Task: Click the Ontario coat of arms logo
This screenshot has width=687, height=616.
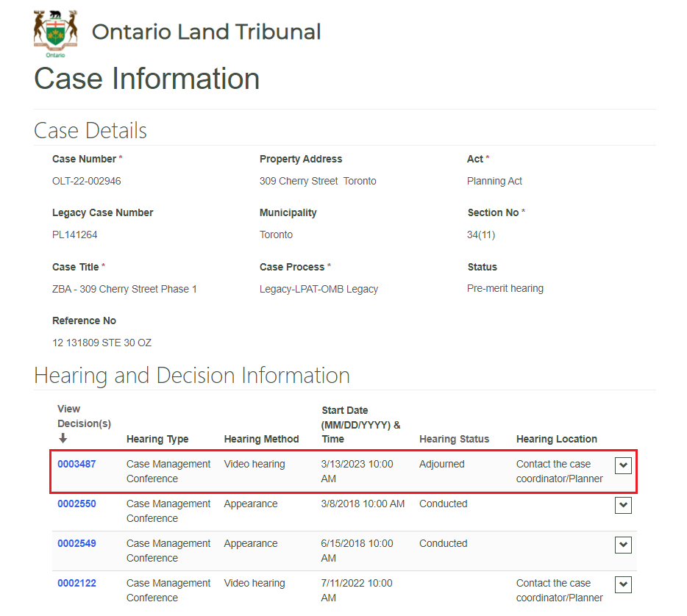Action: (x=55, y=33)
